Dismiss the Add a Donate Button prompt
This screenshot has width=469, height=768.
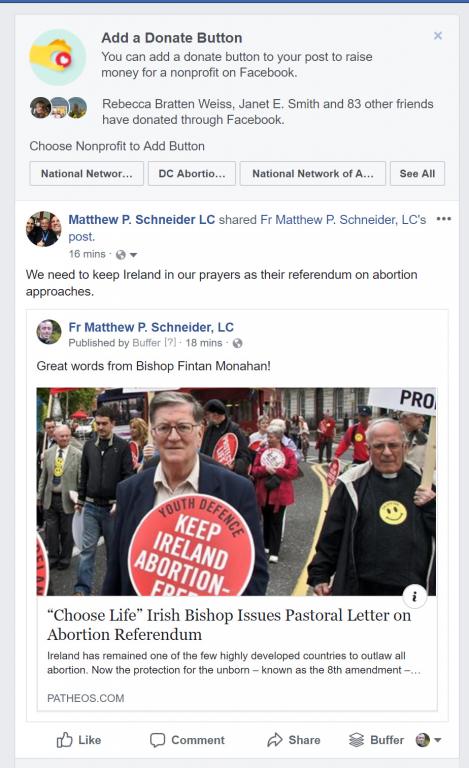[438, 36]
